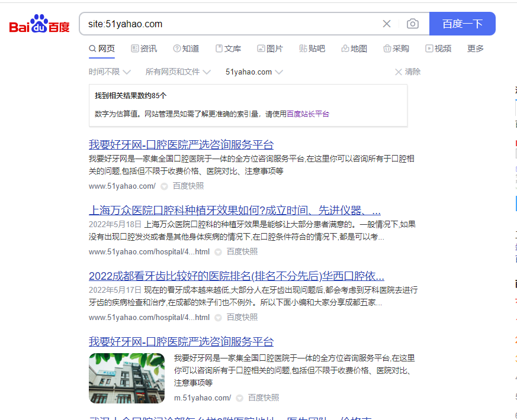Image resolution: width=517 pixels, height=420 pixels.
Task: Click inside the search input field
Action: click(231, 24)
